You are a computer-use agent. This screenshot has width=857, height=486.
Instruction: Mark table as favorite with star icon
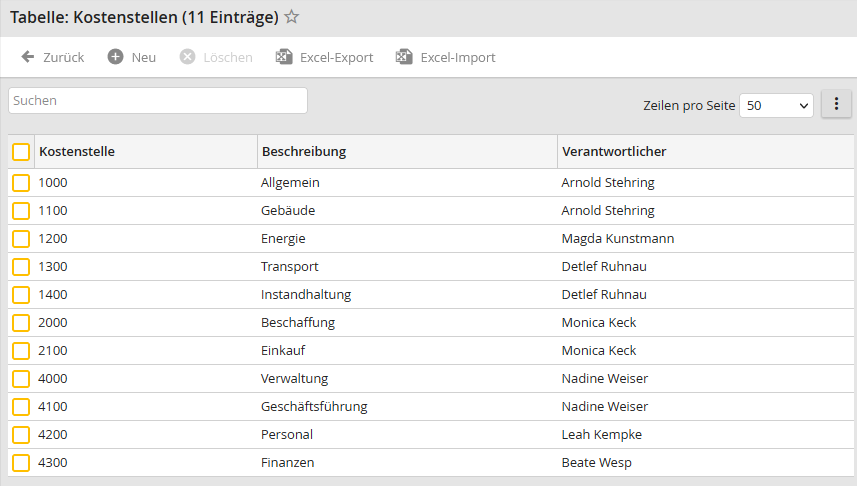click(292, 17)
